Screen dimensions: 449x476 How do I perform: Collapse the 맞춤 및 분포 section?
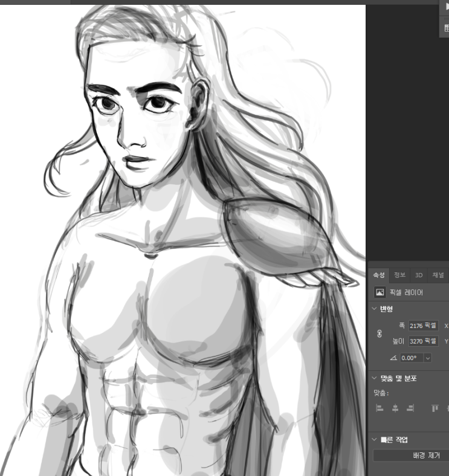(x=374, y=378)
